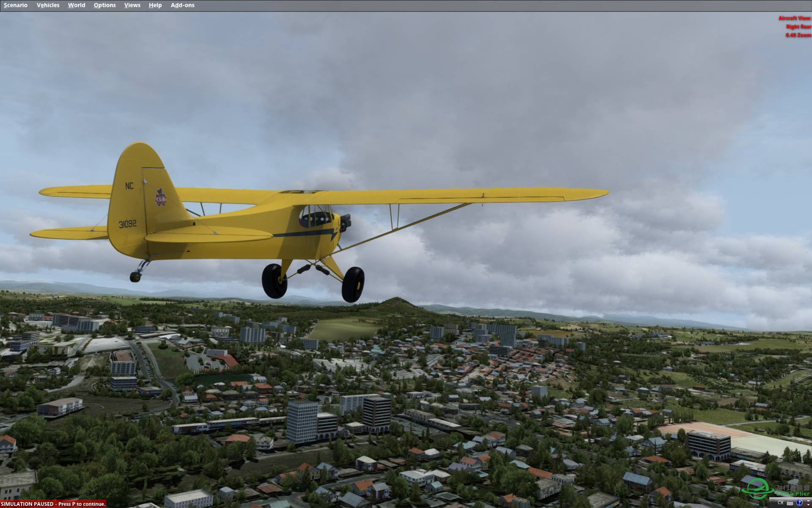Open the Add-ons menu

pyautogui.click(x=182, y=5)
